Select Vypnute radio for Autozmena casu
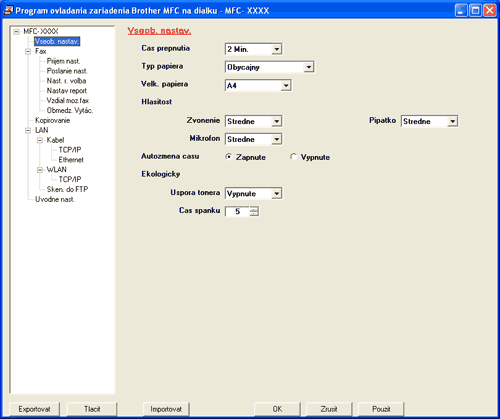This screenshot has width=500, height=419. coord(293,157)
